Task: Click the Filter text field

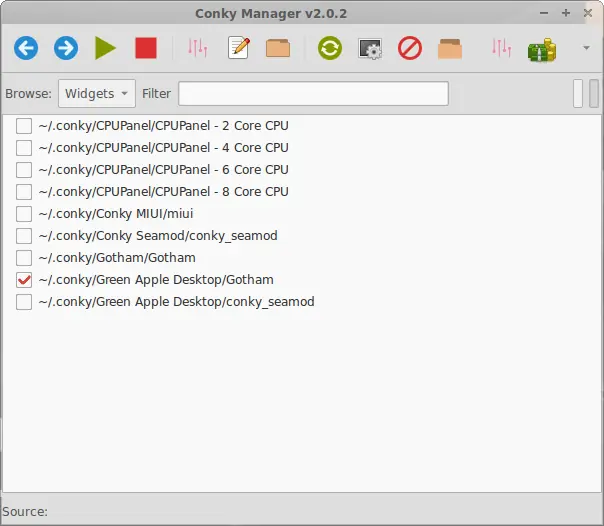Action: (313, 93)
